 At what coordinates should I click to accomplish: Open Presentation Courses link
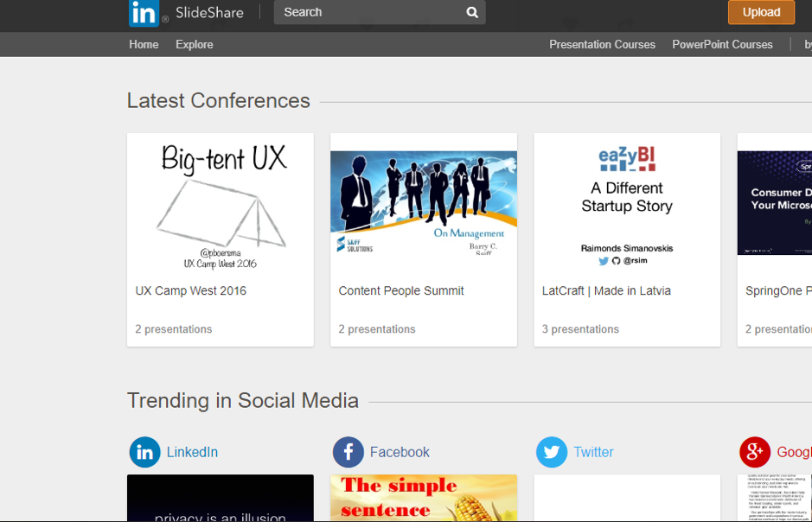[x=602, y=44]
